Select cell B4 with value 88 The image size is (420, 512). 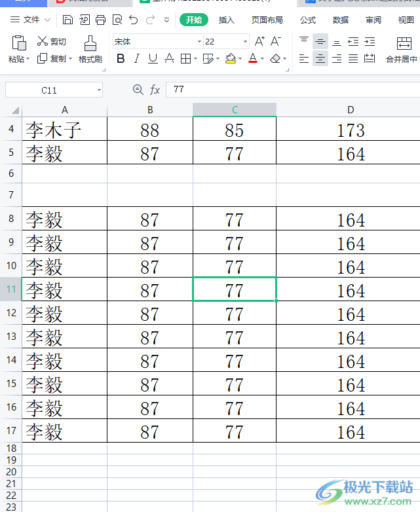pos(150,129)
